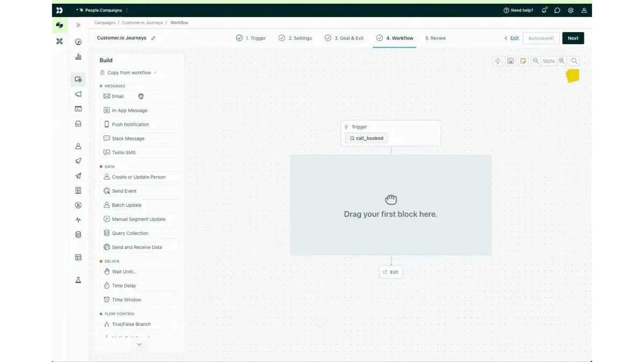Screen dimensions: 644x362
Task: Select the Slack Message block
Action: (140, 138)
